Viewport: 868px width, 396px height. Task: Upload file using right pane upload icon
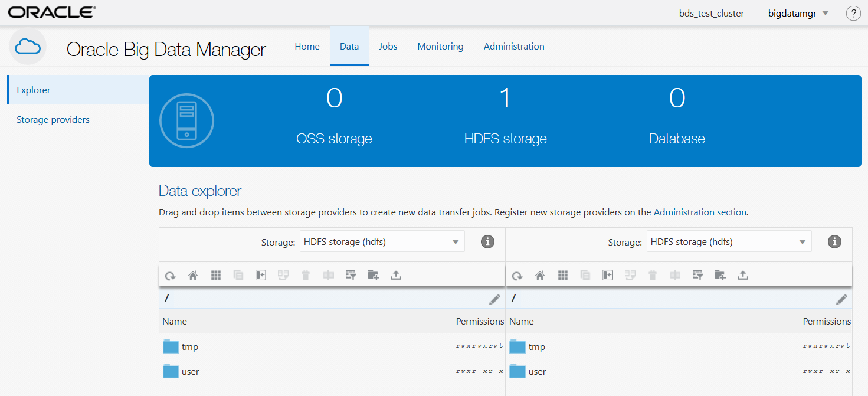[743, 275]
